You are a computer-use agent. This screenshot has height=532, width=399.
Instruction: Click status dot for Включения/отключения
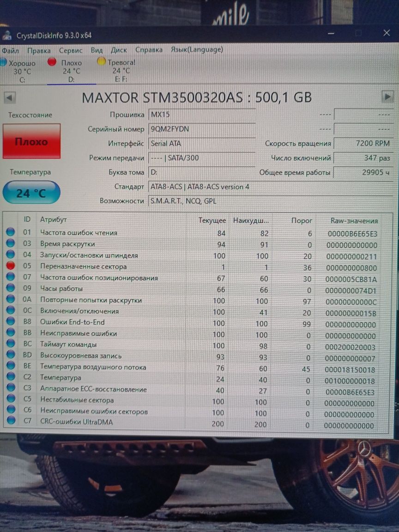(x=11, y=310)
